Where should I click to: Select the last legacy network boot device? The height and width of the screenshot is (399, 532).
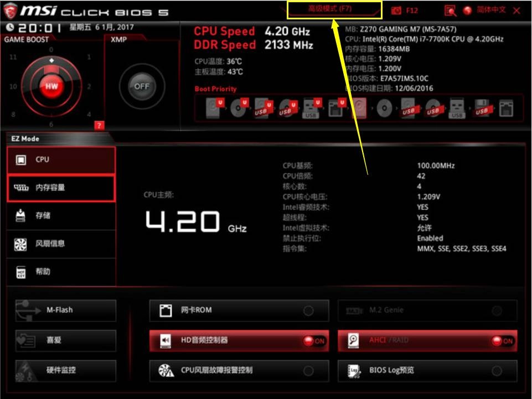click(506, 108)
